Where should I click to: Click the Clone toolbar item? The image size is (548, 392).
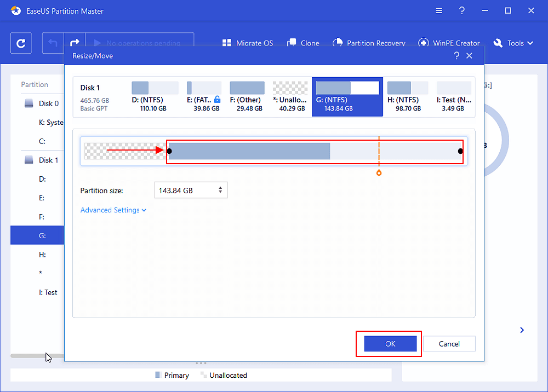click(303, 43)
